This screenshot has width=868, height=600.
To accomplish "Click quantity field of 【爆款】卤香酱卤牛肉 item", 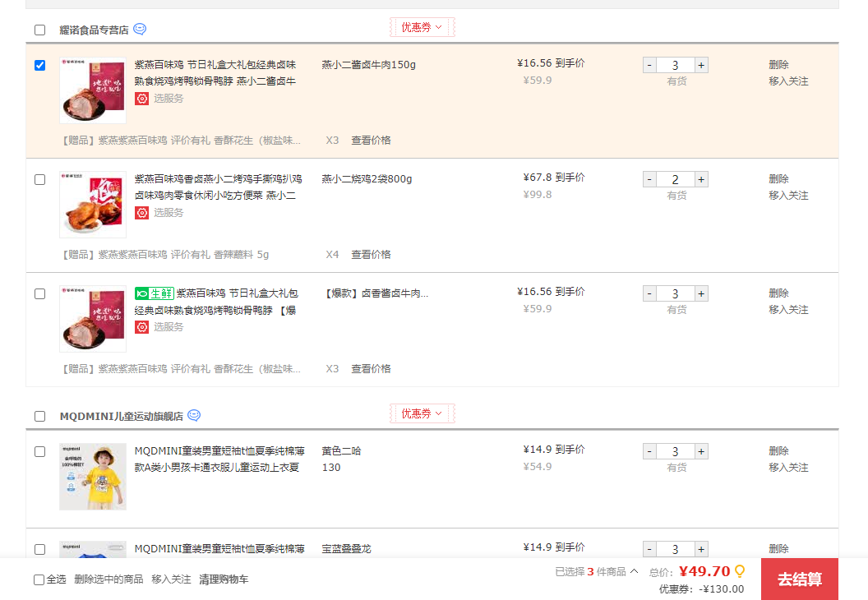I will [675, 294].
